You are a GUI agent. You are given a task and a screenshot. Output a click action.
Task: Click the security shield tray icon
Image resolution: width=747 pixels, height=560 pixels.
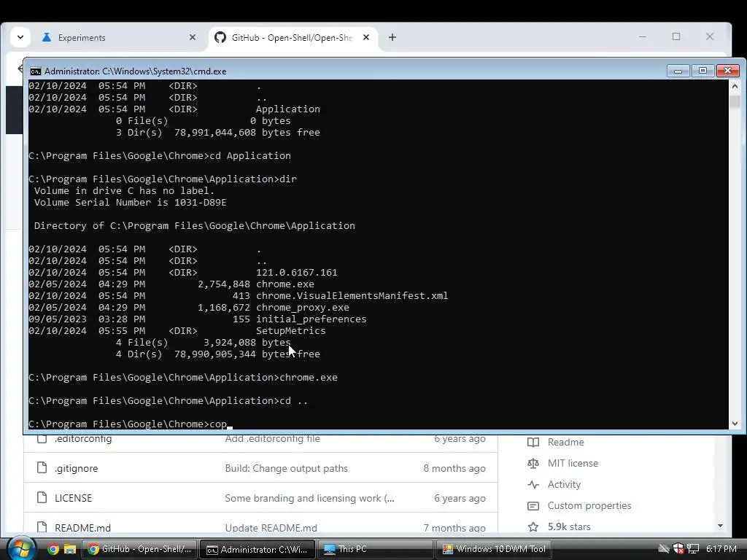678,549
